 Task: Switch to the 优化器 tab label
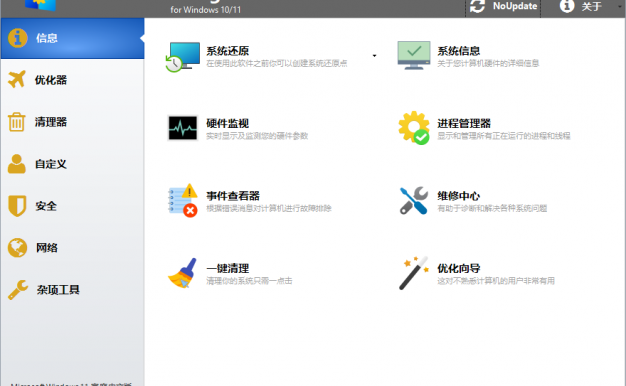51,80
